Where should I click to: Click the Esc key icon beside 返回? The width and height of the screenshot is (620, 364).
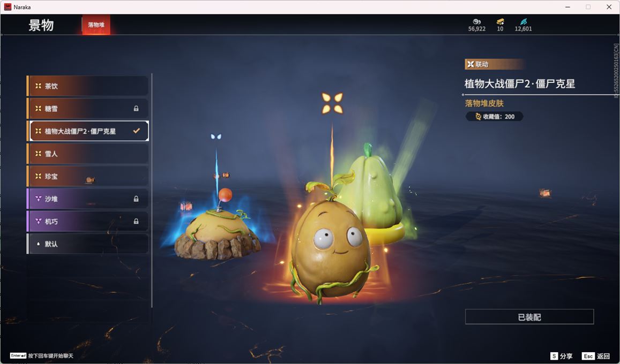[x=588, y=356]
